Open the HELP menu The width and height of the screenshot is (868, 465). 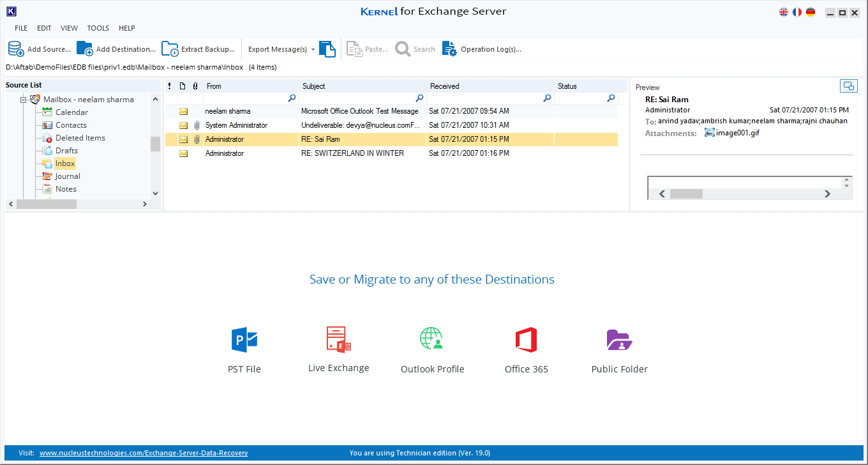[127, 28]
